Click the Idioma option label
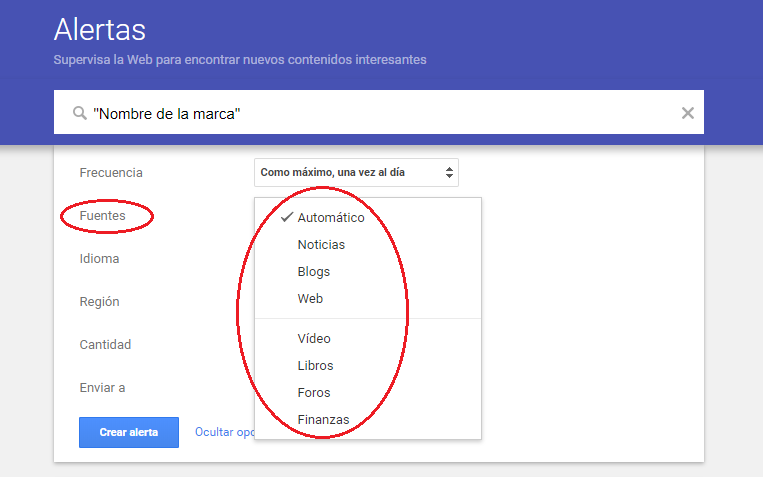 (99, 259)
